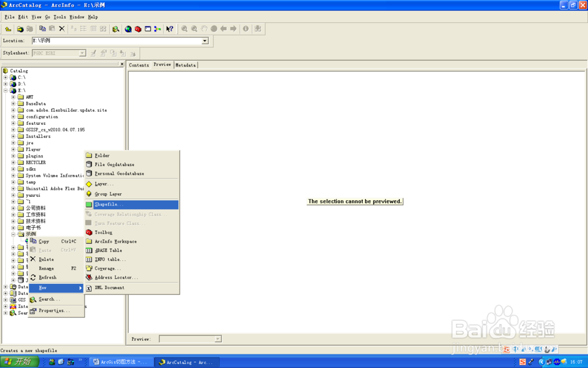Click the Identify info tool icon
The width and height of the screenshot is (588, 368).
[246, 29]
